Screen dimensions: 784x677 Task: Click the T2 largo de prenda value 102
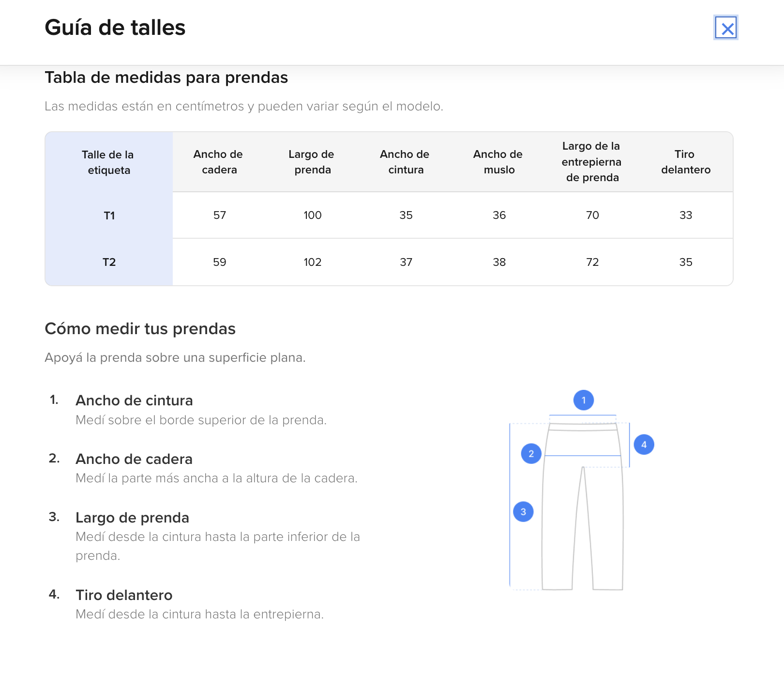tap(312, 262)
